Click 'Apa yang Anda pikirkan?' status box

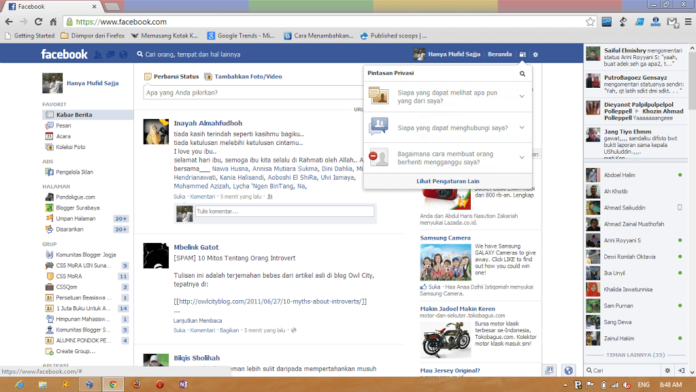tap(253, 92)
